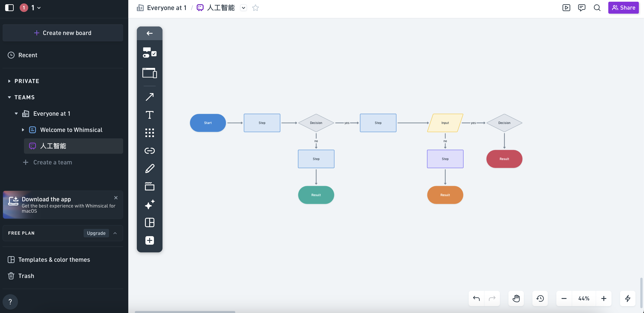Click the undo arrow
Image resolution: width=644 pixels, height=313 pixels.
click(x=476, y=298)
